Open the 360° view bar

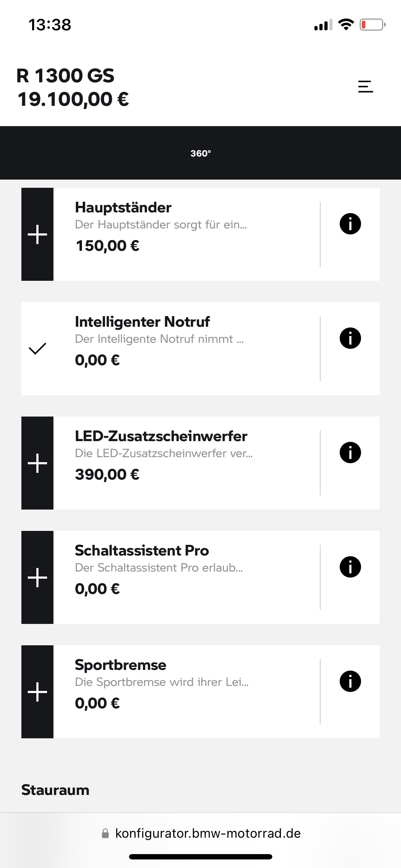pos(200,153)
